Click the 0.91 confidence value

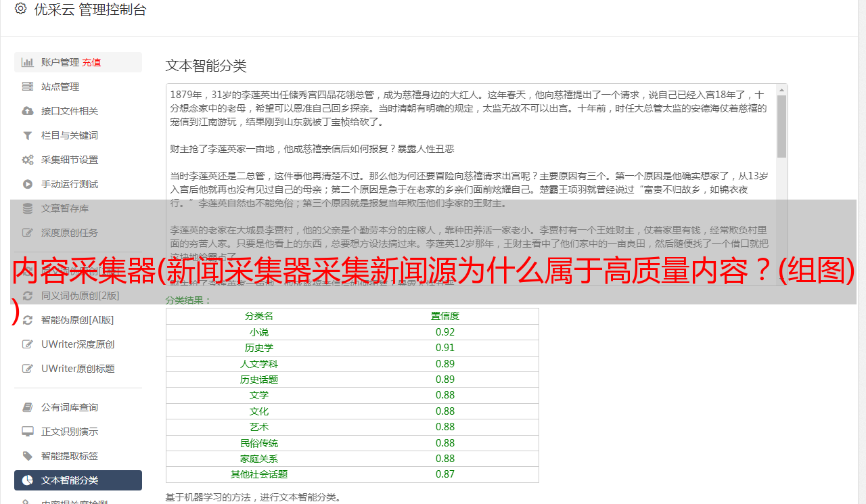(x=445, y=348)
